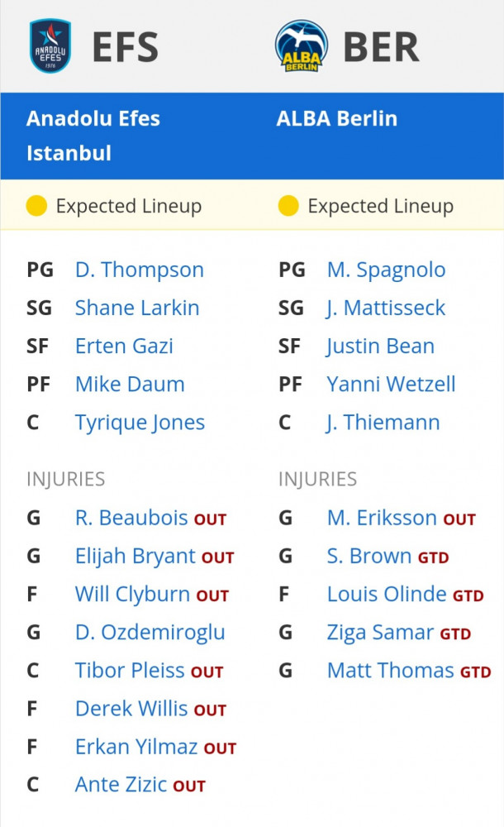Select D. Thompson at point guard

[139, 270]
